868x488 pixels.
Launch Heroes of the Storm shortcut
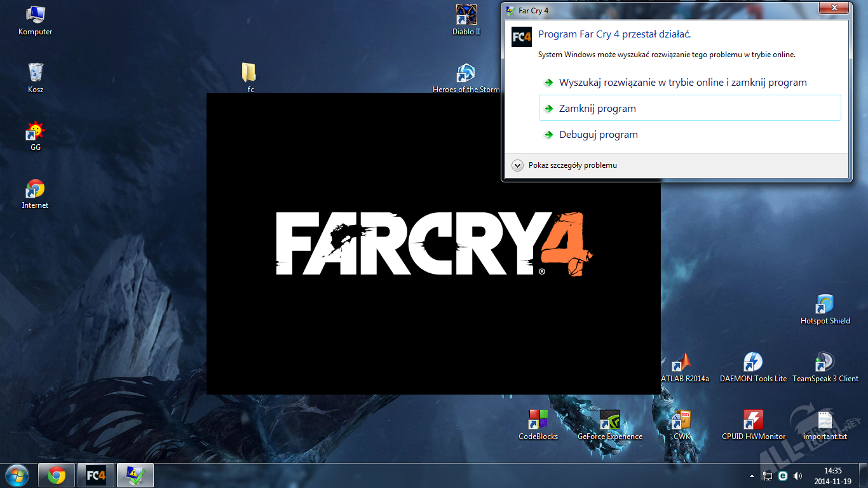pyautogui.click(x=466, y=73)
